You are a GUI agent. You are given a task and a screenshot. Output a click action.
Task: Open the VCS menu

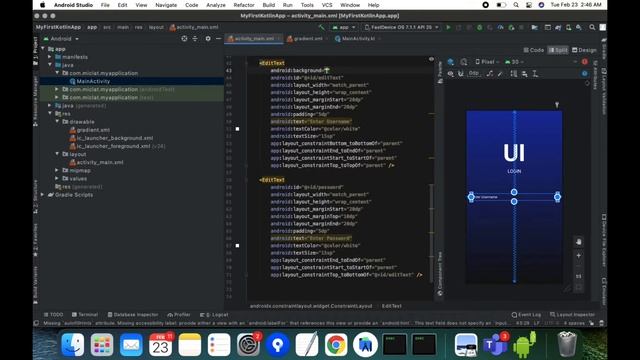tap(327, 5)
